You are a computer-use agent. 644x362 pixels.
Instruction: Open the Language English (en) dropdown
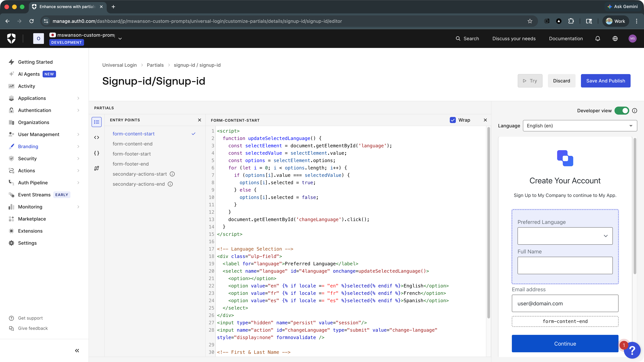tap(579, 126)
